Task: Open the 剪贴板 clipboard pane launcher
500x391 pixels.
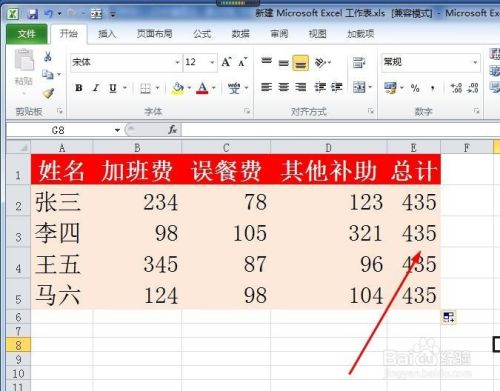Action: [x=60, y=111]
